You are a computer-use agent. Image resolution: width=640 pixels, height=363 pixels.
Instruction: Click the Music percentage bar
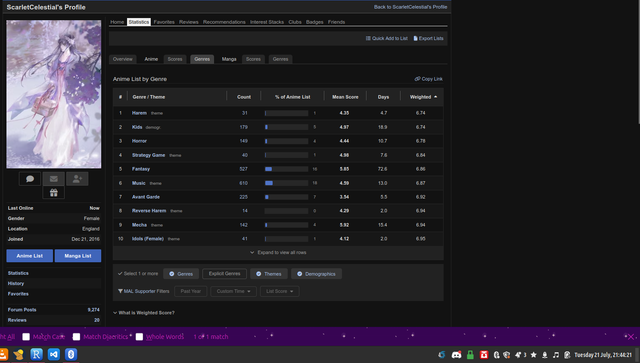286,183
